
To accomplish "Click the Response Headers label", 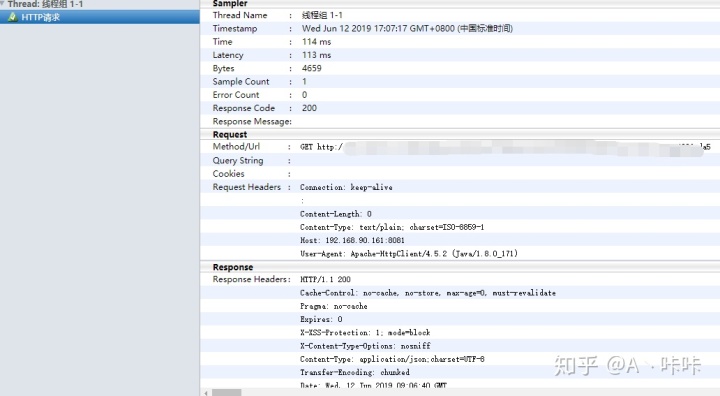I will click(251, 280).
